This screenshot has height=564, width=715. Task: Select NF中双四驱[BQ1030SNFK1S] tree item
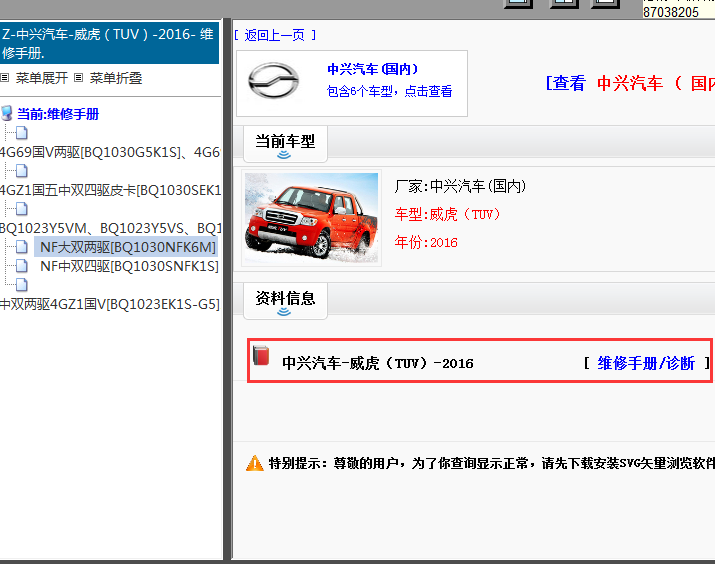[x=130, y=266]
